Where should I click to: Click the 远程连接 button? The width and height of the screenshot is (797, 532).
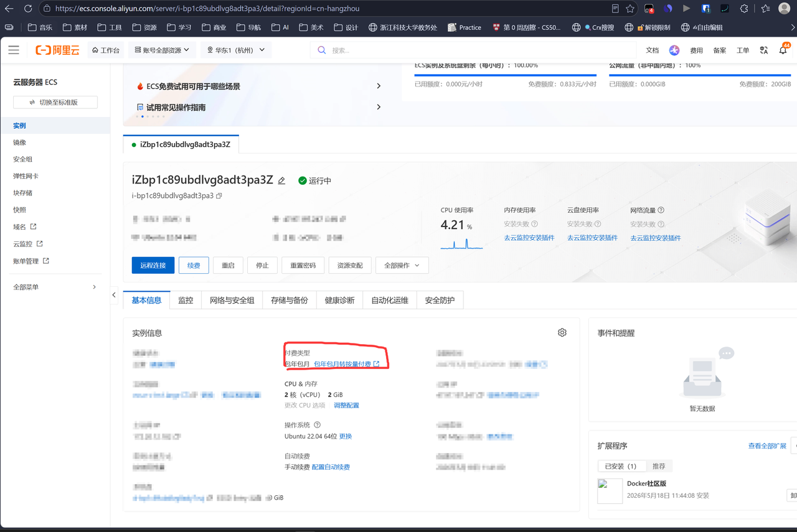[153, 265]
